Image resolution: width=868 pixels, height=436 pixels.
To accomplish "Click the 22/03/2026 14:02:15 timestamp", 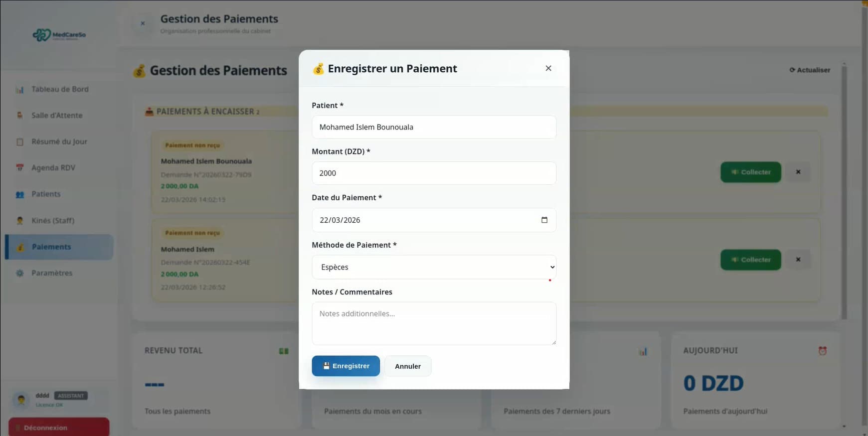I will 193,199.
